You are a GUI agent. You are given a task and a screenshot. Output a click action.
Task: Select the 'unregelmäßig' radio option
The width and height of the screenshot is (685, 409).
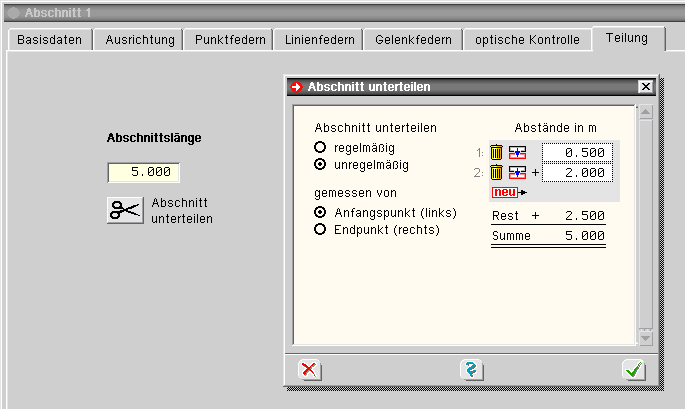coord(321,163)
